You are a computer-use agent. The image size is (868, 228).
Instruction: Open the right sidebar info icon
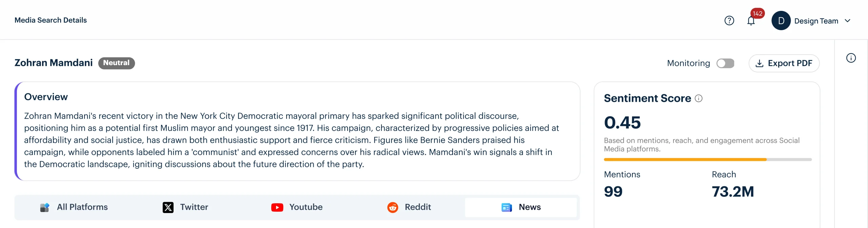click(x=851, y=58)
